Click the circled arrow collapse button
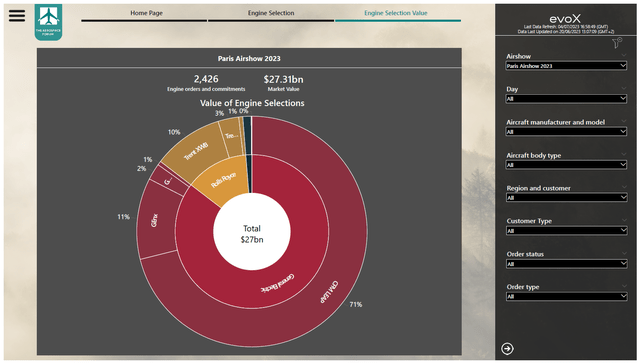Viewport: 640px width, 364px height. tap(507, 348)
